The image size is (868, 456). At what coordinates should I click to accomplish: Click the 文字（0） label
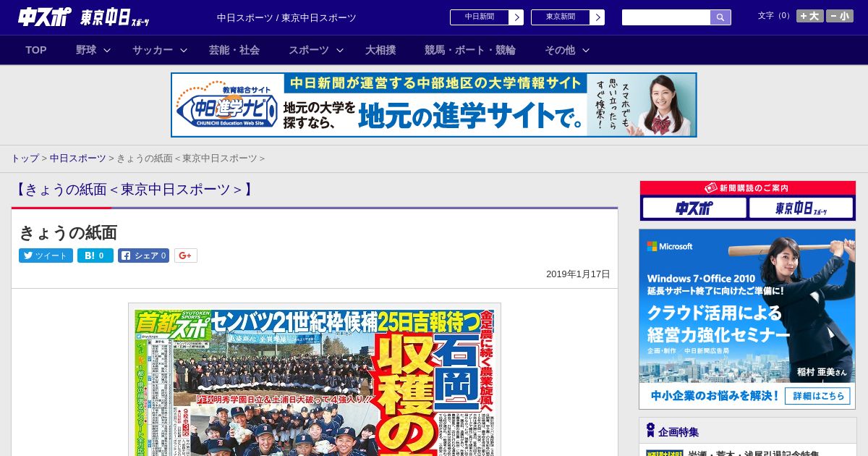pos(775,15)
